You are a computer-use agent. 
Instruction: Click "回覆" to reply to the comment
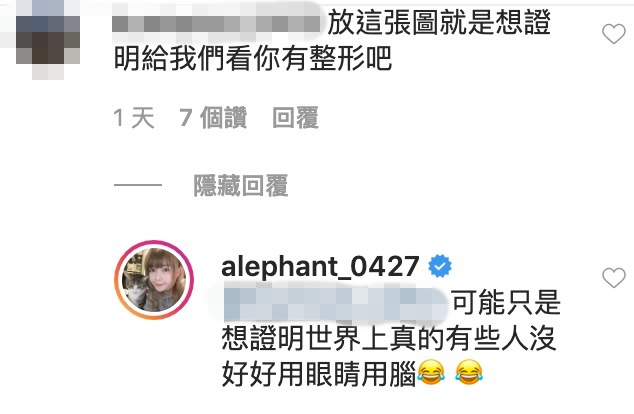pyautogui.click(x=296, y=118)
